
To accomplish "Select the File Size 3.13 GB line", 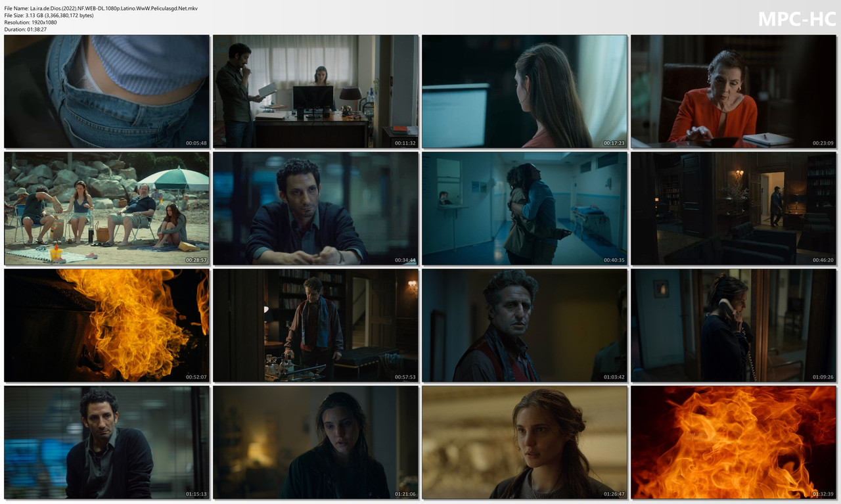I will [49, 15].
